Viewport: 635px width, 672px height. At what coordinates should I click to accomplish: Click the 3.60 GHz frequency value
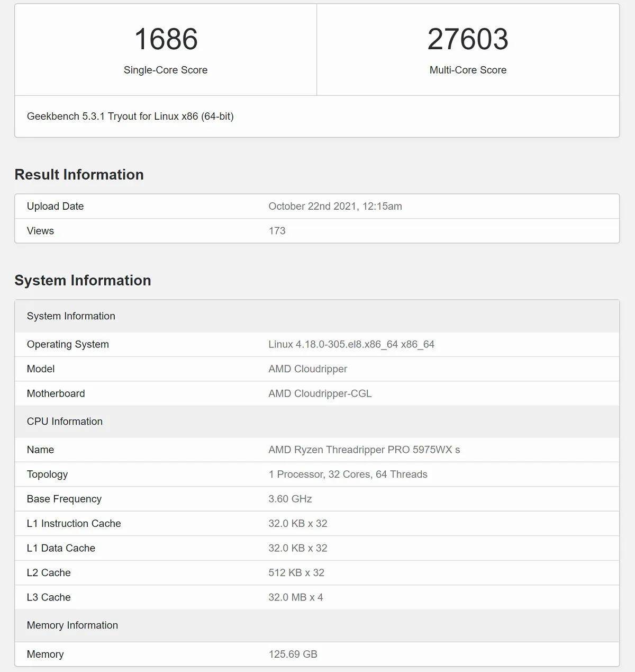pos(290,499)
